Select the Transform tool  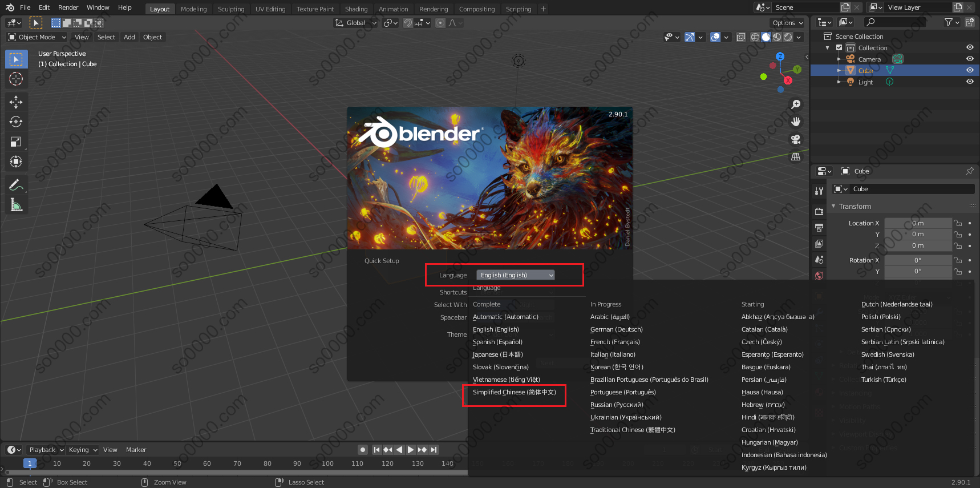tap(16, 162)
